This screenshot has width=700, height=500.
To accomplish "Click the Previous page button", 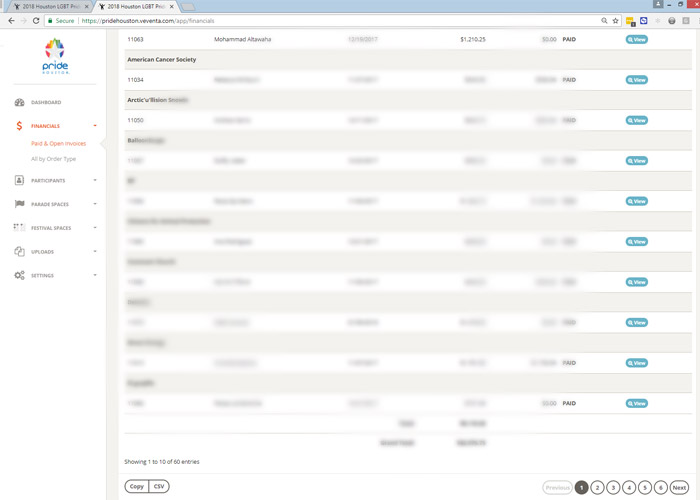I will 558,488.
